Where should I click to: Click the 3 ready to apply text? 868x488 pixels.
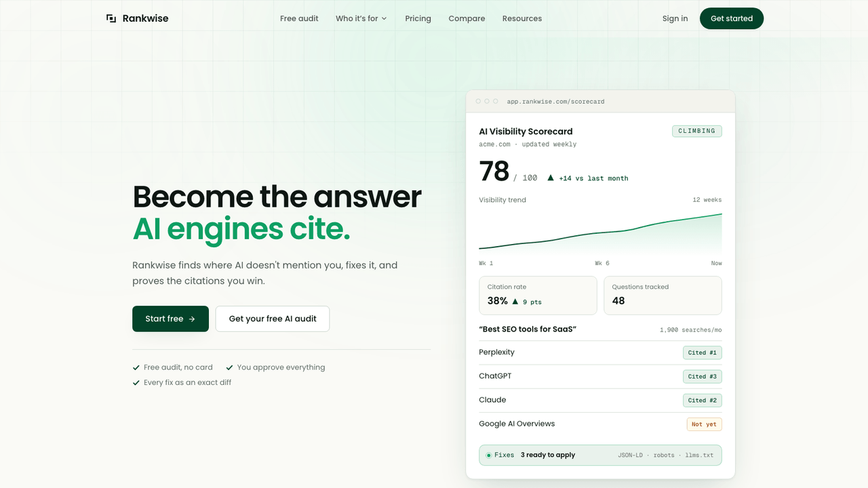548,455
